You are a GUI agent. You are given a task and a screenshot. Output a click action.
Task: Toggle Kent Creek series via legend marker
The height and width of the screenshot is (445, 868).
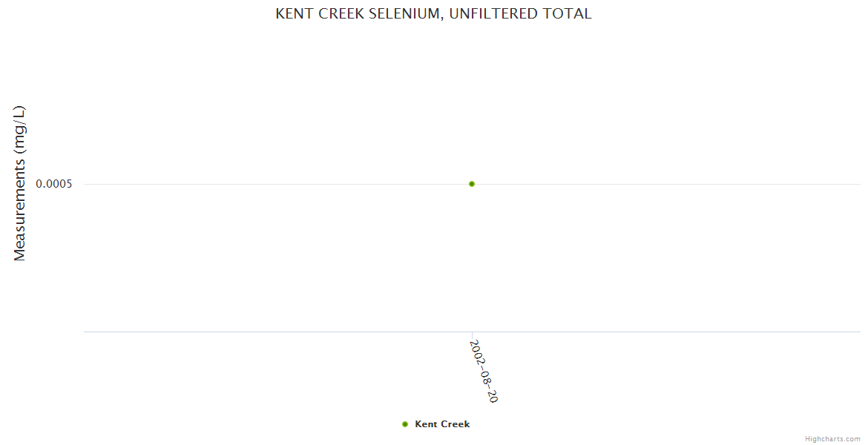[405, 424]
